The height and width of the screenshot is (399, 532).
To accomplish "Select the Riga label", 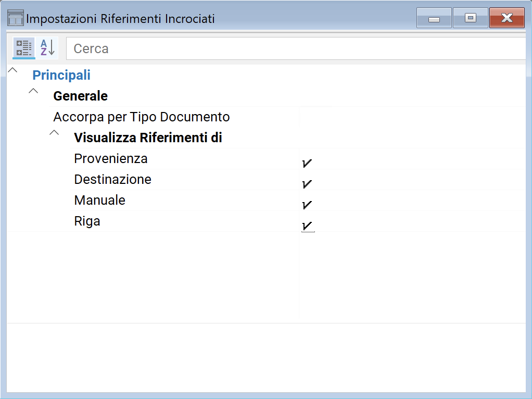I will [x=87, y=221].
